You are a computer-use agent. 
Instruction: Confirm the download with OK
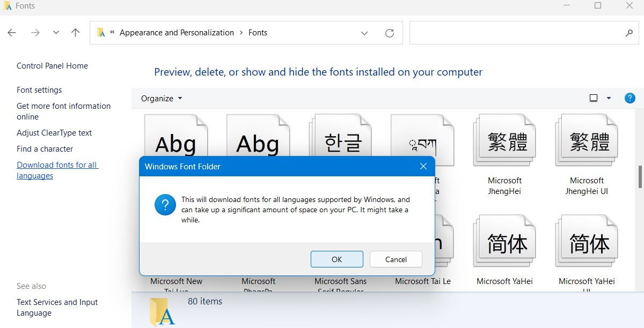coord(336,259)
